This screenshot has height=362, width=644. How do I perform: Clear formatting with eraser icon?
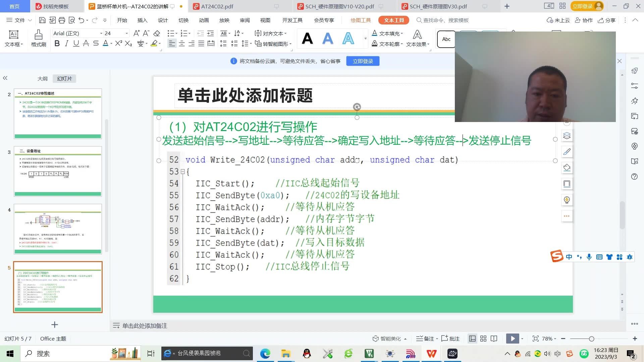tap(157, 33)
